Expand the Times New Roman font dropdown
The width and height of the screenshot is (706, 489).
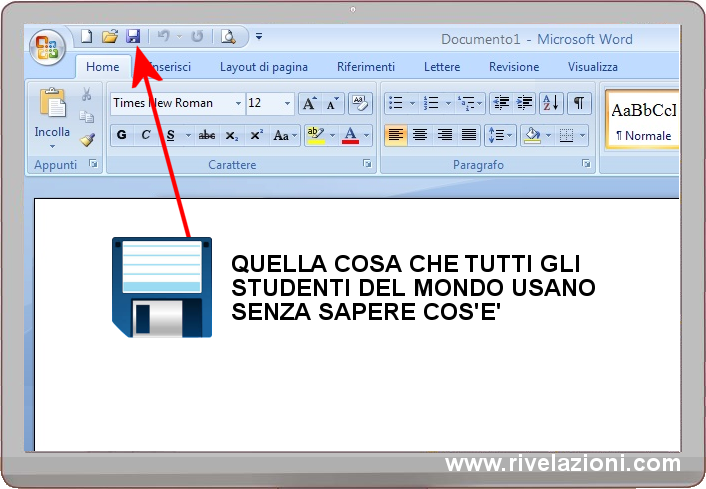click(238, 103)
